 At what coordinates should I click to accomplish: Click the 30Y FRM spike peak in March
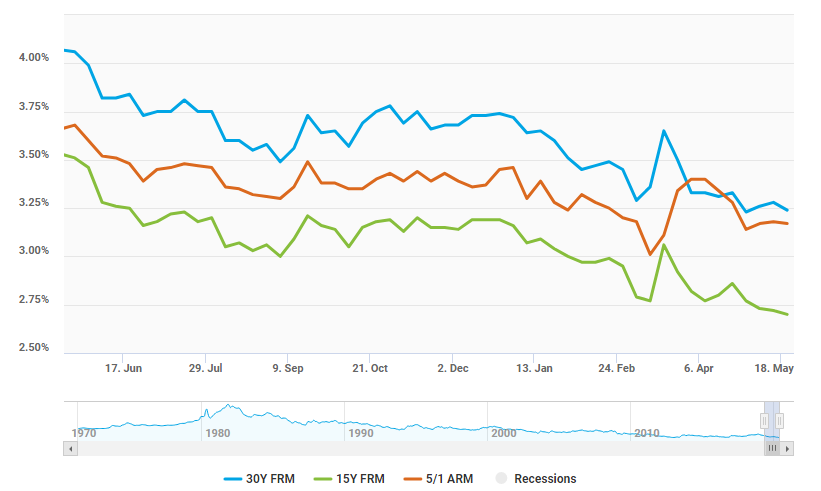point(664,131)
